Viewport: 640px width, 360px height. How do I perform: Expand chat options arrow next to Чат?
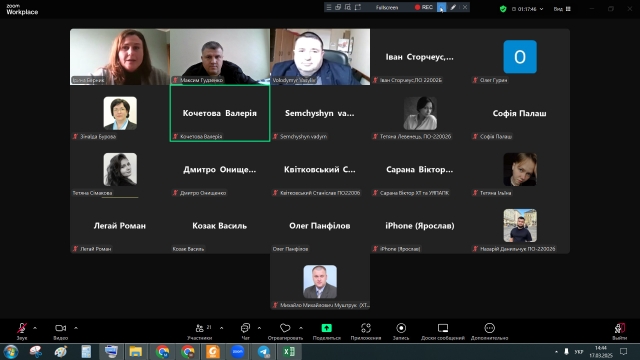259,328
